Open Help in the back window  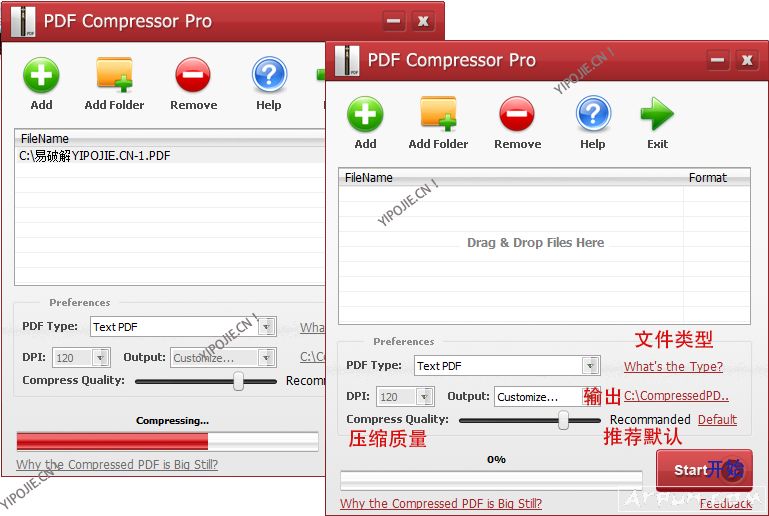point(269,75)
